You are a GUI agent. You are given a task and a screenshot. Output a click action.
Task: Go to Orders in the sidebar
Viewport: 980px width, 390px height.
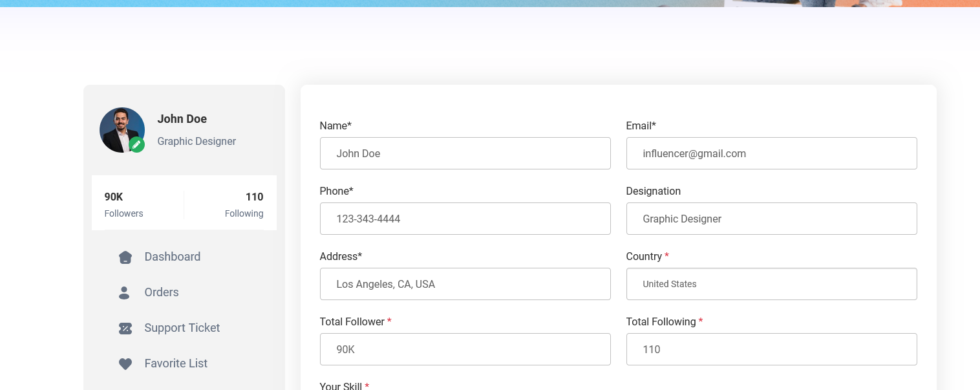pyautogui.click(x=162, y=292)
